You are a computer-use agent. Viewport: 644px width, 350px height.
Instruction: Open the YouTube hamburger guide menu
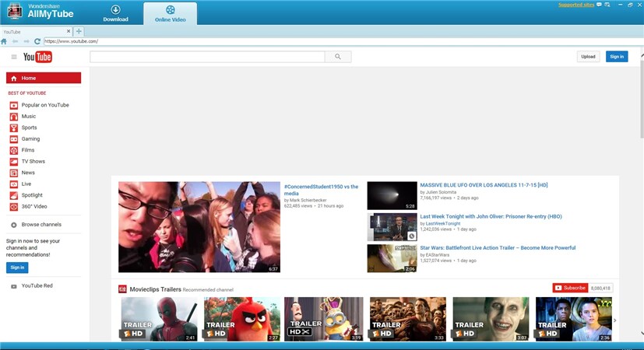coord(14,57)
